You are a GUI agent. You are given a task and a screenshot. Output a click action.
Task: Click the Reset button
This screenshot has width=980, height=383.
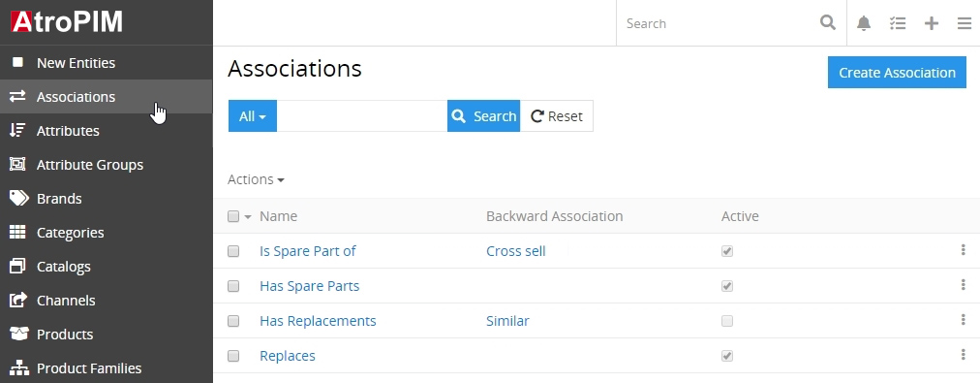(556, 115)
